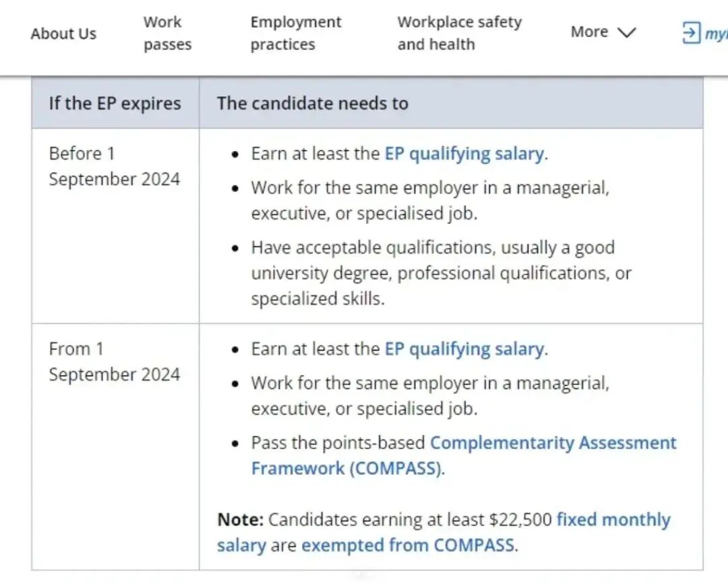Open second EP qualifying salary link
Screen dimensions: 728x586
pyautogui.click(x=466, y=349)
